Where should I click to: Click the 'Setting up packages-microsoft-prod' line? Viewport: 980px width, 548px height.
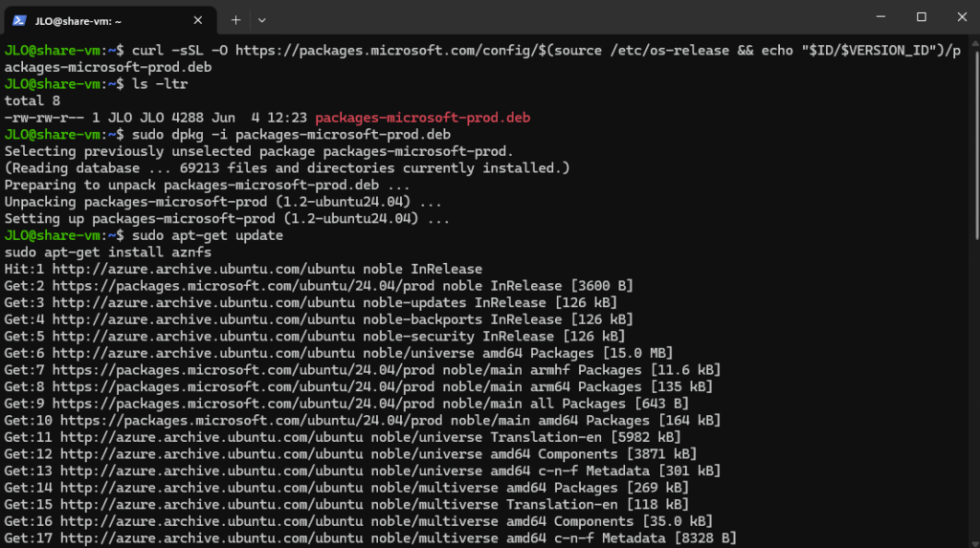227,219
